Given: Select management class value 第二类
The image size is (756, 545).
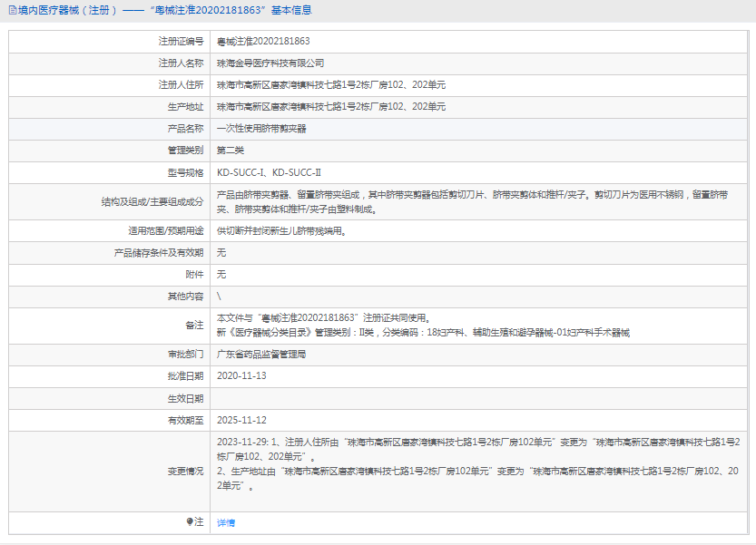Looking at the screenshot, I should 231,151.
